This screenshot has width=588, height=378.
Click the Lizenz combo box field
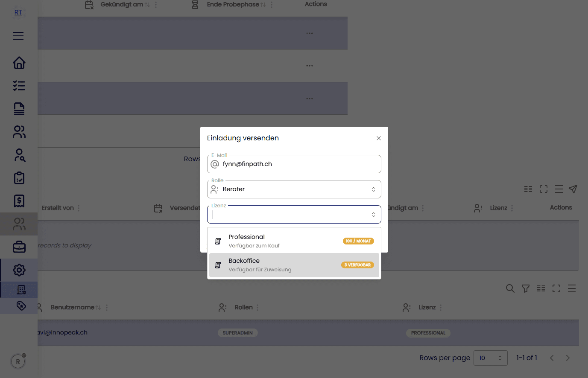pyautogui.click(x=294, y=215)
